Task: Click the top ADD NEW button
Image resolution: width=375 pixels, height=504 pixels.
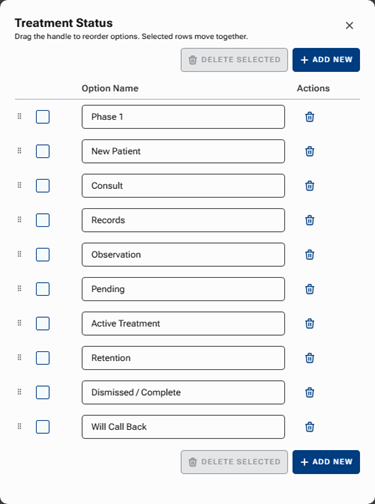Action: click(x=326, y=60)
